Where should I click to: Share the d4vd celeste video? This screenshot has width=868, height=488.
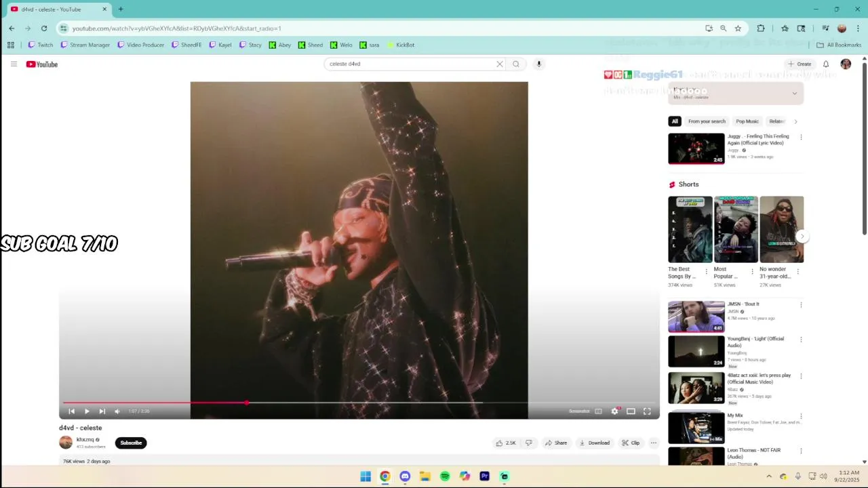pyautogui.click(x=556, y=443)
